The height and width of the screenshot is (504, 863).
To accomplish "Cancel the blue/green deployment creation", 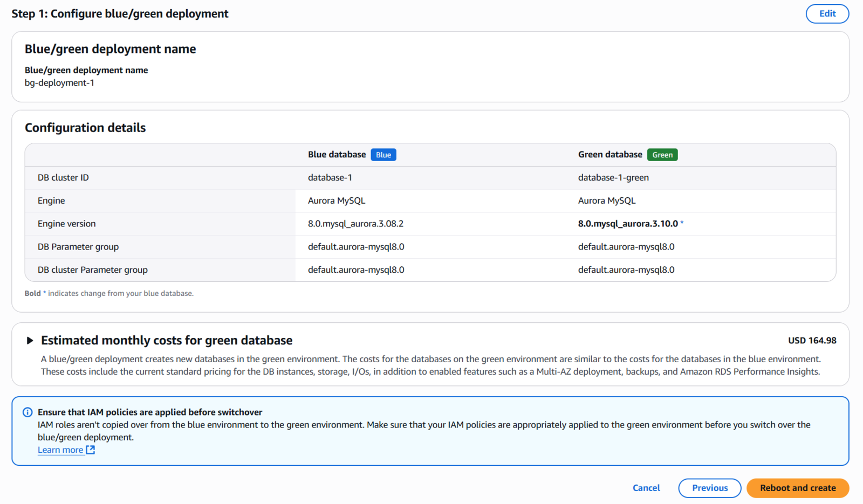I will point(646,488).
